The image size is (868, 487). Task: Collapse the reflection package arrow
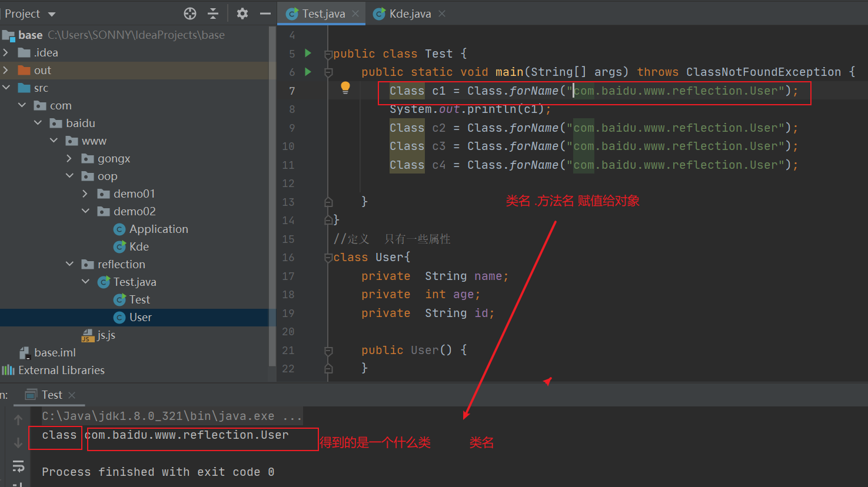[x=69, y=264]
